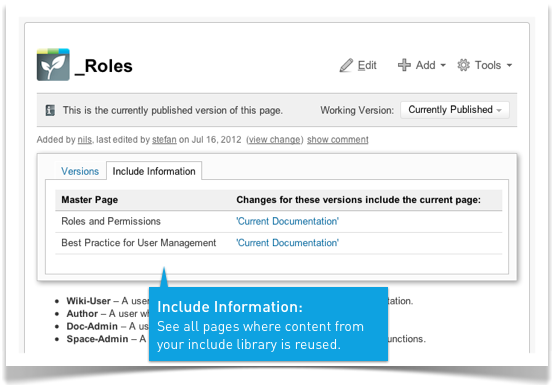554x385 pixels.
Task: Click the info icon in the version banner
Action: point(50,111)
